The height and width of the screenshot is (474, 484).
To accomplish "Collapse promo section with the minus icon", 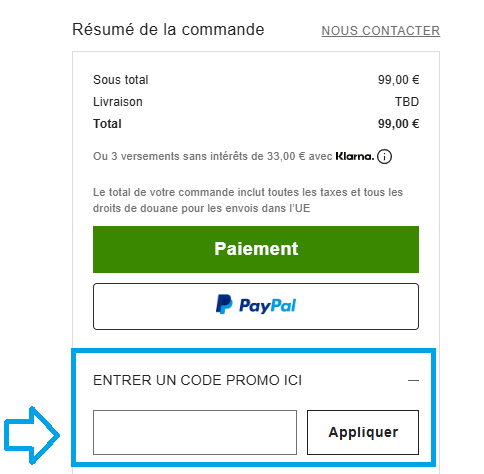I will [x=413, y=380].
